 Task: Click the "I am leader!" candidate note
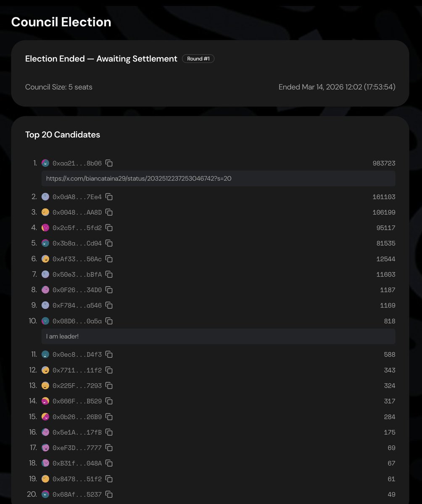click(62, 336)
